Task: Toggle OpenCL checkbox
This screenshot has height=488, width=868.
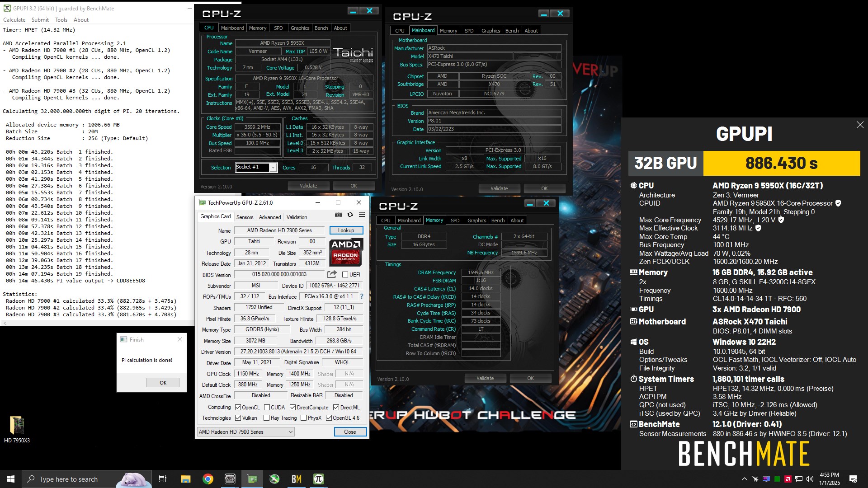Action: (238, 408)
